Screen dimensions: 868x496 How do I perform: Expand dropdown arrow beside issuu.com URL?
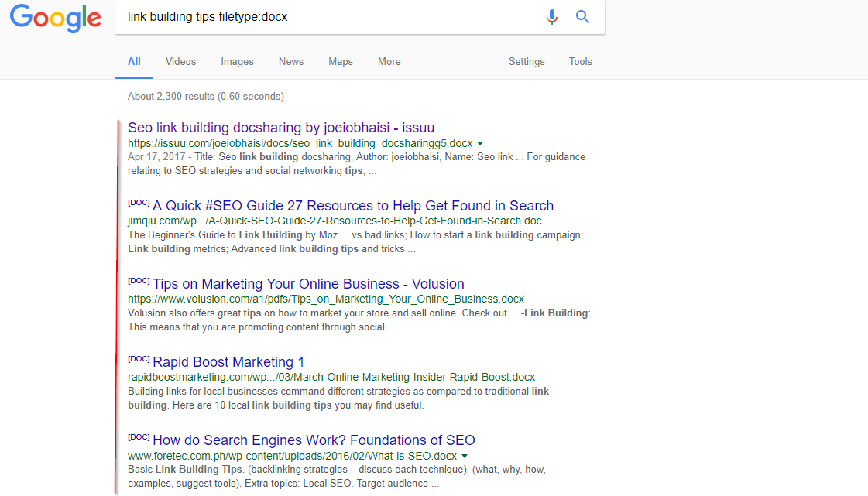click(480, 143)
